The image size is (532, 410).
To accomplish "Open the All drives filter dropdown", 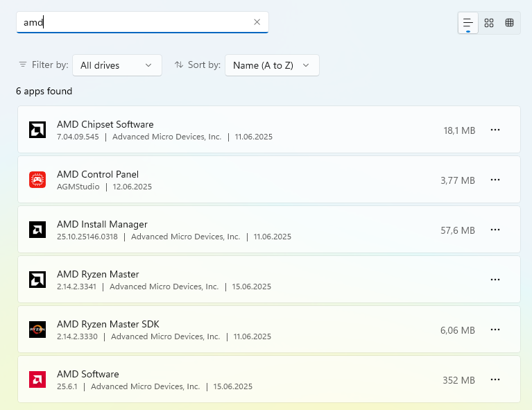I will (117, 65).
